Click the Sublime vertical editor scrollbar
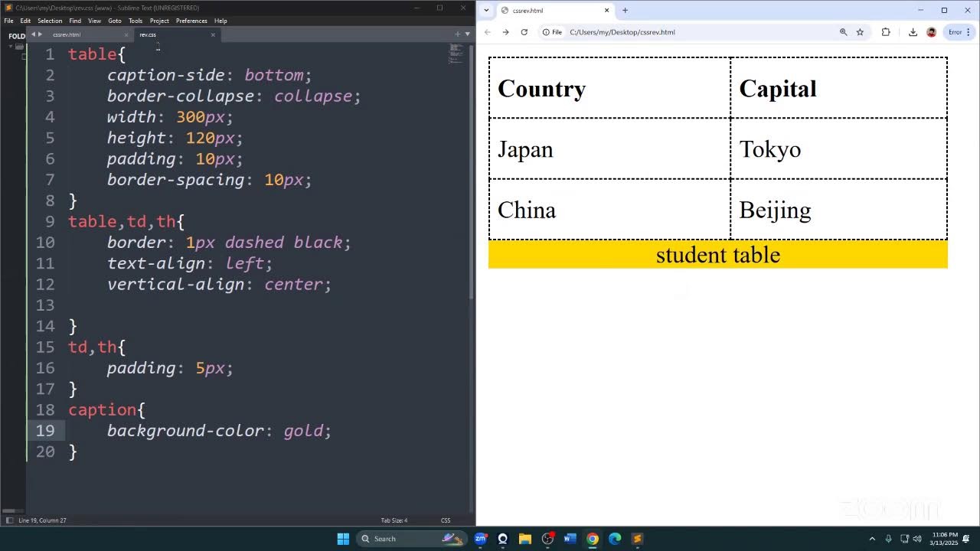980x551 pixels. coord(471,172)
